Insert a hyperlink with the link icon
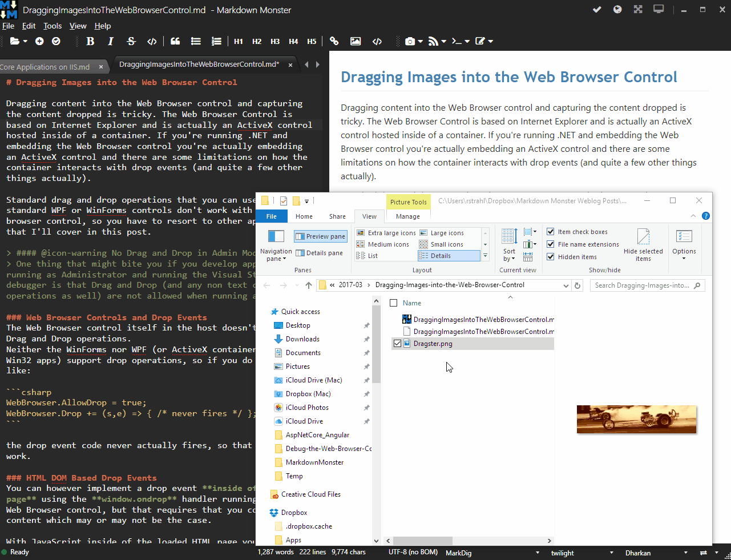This screenshot has width=731, height=560. coord(334,41)
